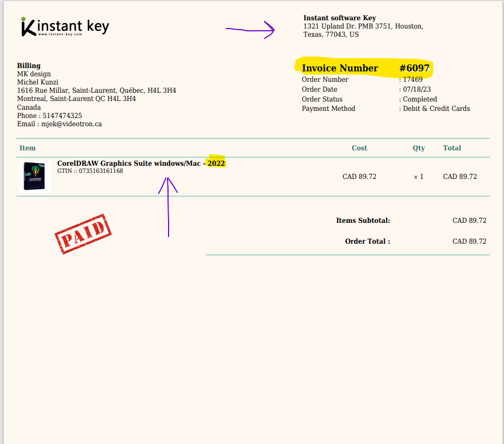504x444 pixels.
Task: Click the order date 07/18/23
Action: tap(416, 89)
